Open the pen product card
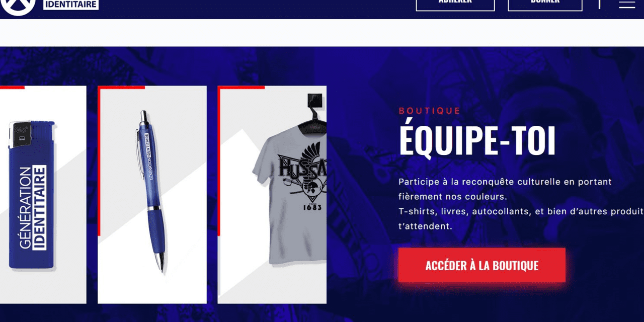Image resolution: width=644 pixels, height=322 pixels. point(152,195)
